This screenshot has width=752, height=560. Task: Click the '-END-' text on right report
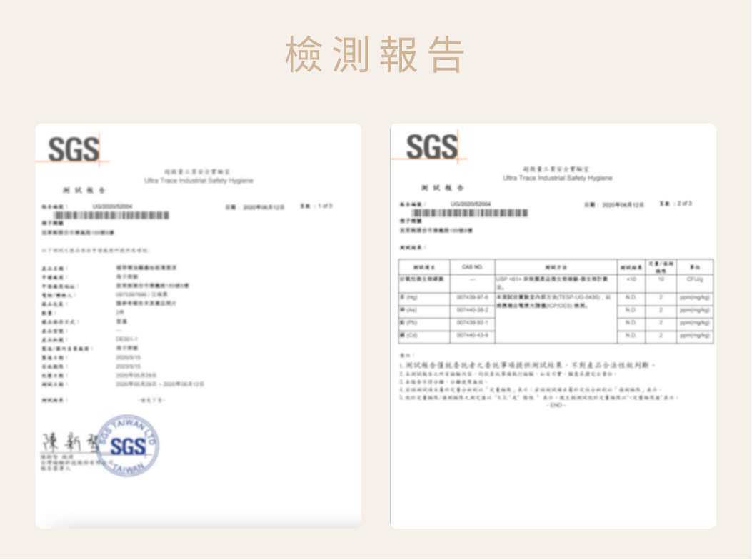tap(556, 406)
